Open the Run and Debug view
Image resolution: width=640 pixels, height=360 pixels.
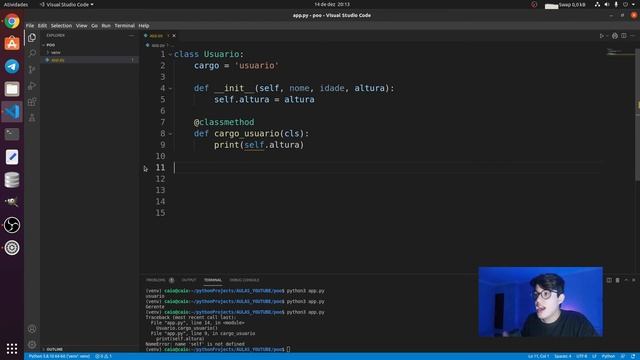pos(32,86)
